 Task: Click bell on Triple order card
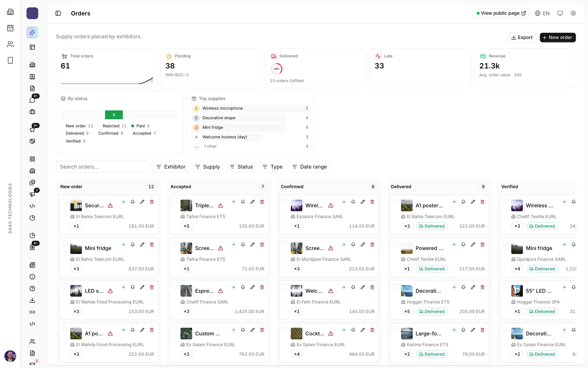(243, 202)
